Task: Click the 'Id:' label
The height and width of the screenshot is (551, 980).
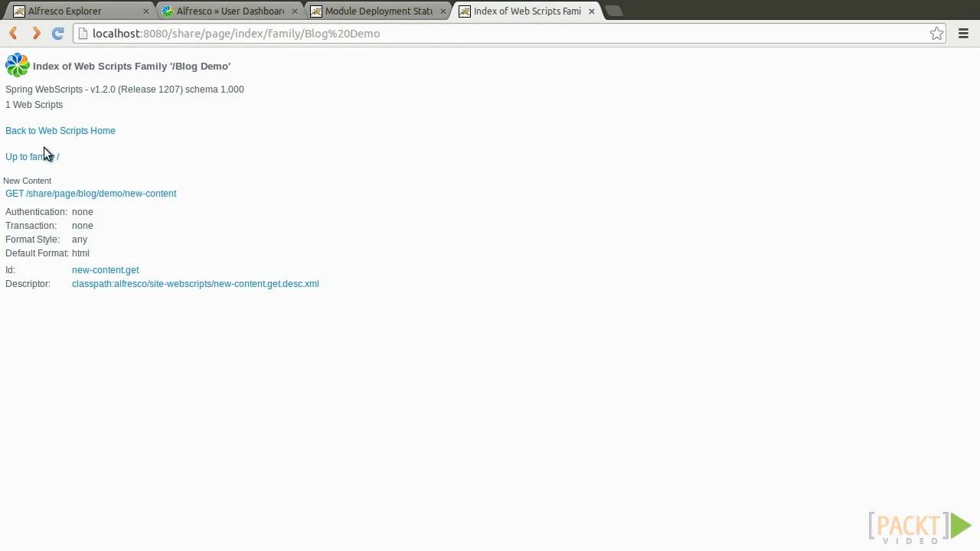Action: tap(11, 270)
